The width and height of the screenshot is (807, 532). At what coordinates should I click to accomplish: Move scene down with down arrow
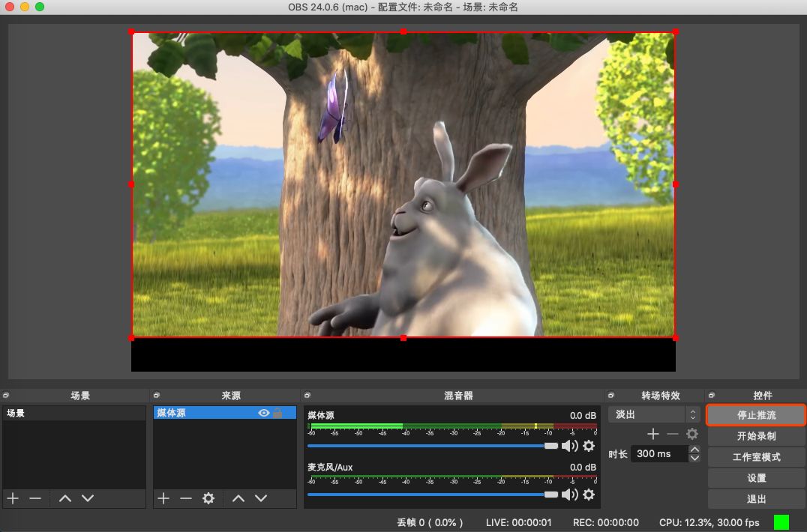tap(88, 498)
